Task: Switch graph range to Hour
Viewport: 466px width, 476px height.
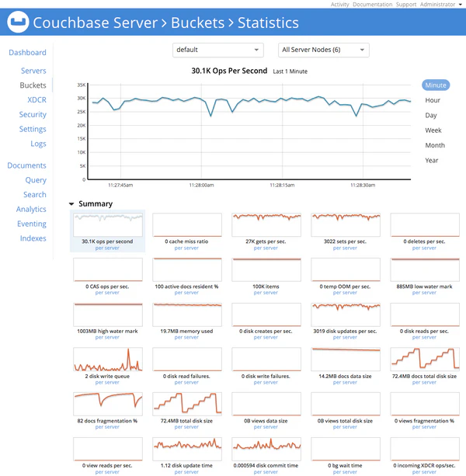Action: coord(433,100)
